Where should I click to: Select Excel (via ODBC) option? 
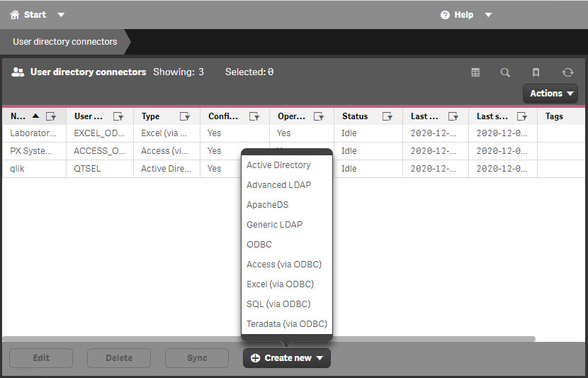(x=280, y=284)
